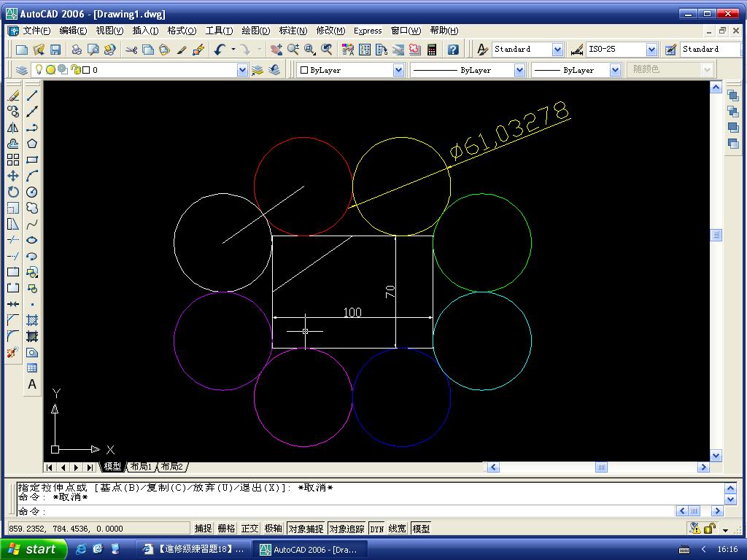Expand the Standard text style dropdown
Image resolution: width=747 pixels, height=560 pixels.
pyautogui.click(x=557, y=50)
